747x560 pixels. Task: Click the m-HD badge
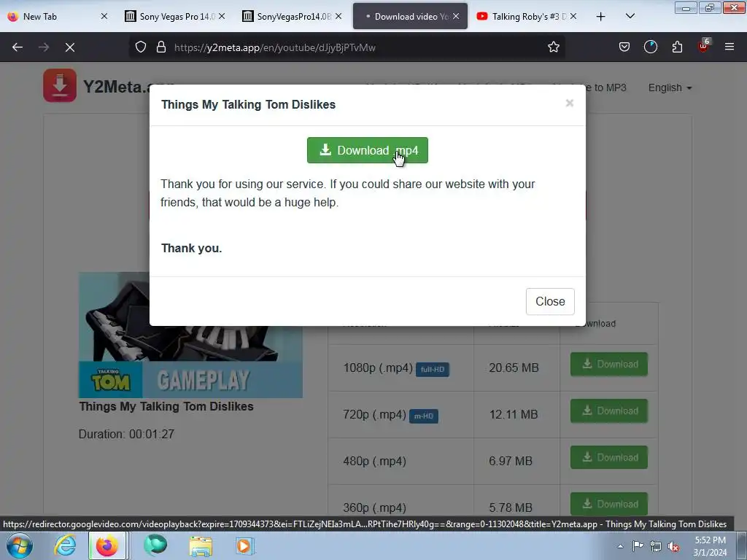[x=424, y=416]
